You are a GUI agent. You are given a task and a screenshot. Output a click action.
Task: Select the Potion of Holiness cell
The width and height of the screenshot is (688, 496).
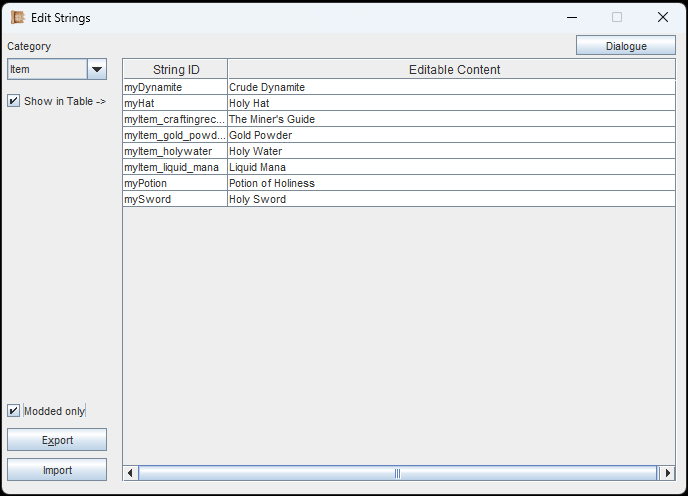pyautogui.click(x=450, y=183)
